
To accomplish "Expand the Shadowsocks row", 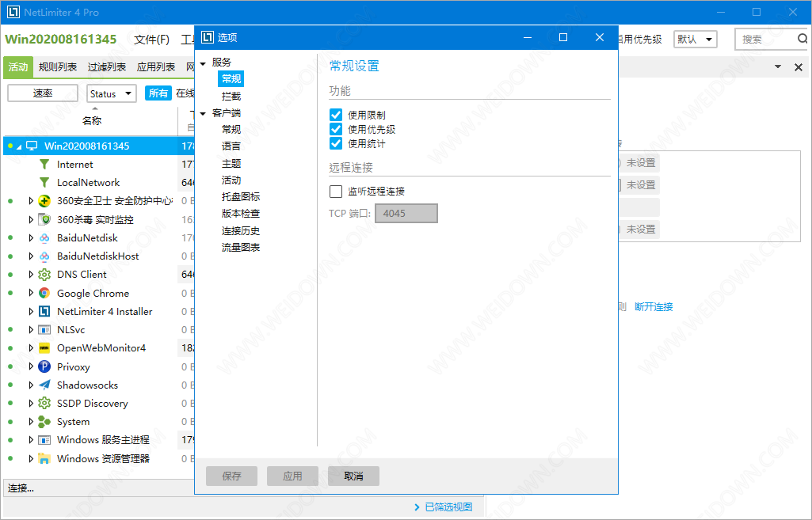I will click(31, 385).
